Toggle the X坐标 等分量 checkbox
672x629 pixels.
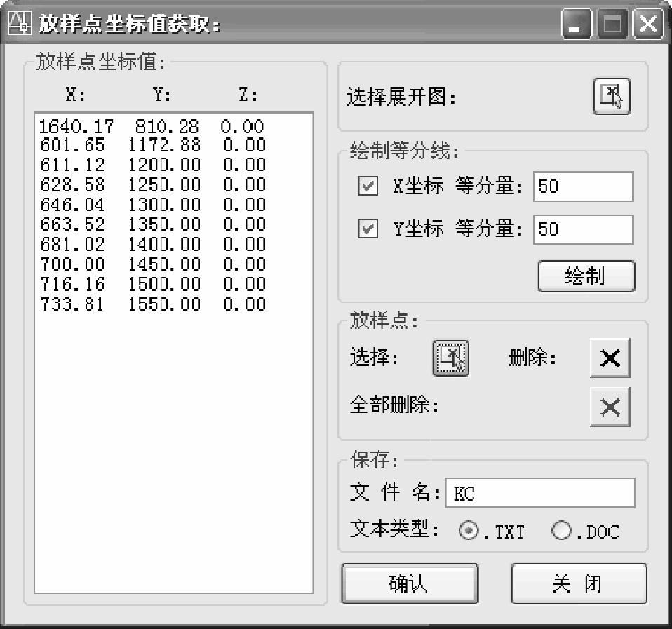[x=368, y=186]
